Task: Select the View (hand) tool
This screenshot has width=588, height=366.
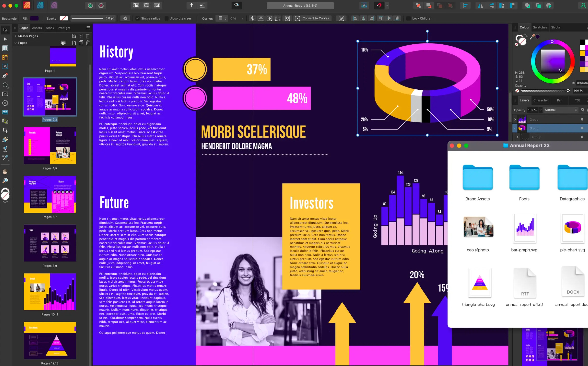Action: click(x=5, y=172)
